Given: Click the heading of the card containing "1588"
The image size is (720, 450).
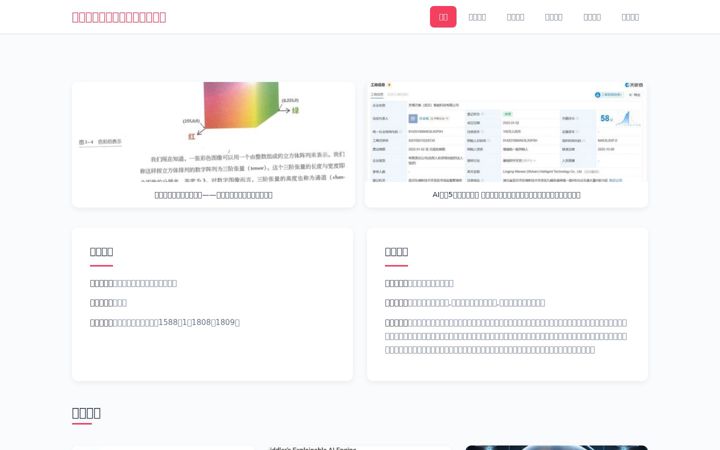Looking at the screenshot, I should pos(101,252).
